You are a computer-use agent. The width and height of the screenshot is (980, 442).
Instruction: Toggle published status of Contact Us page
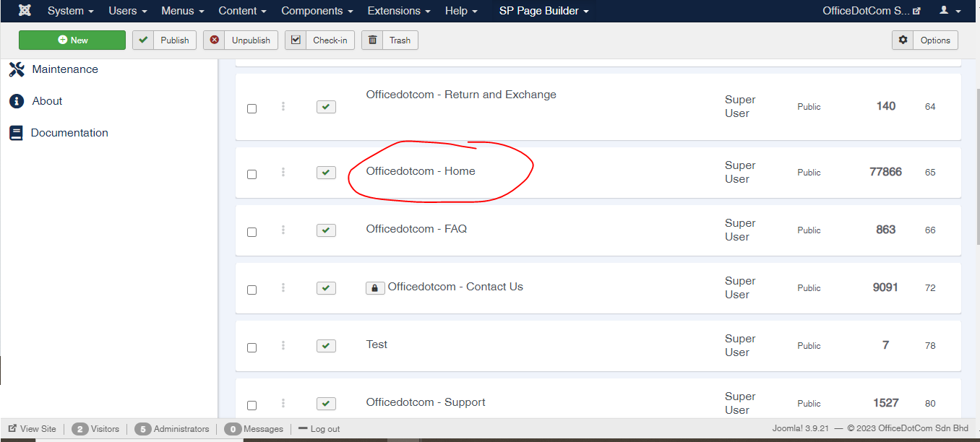[326, 288]
